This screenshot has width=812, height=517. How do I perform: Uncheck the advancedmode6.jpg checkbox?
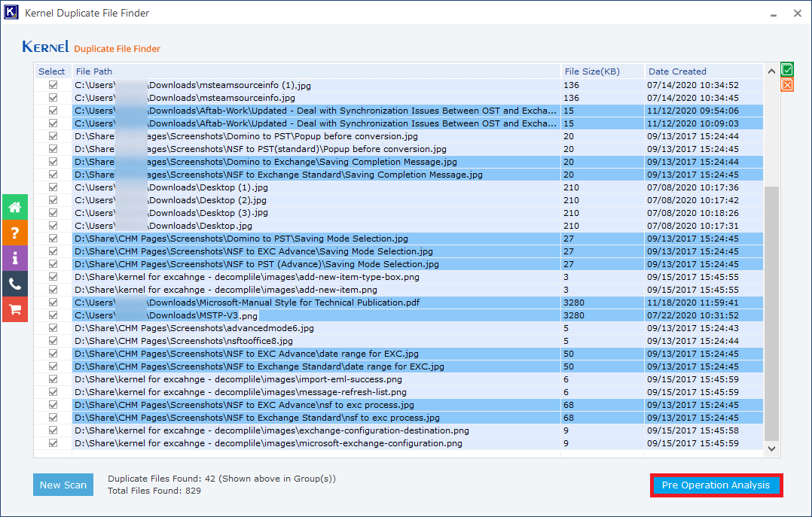tap(53, 328)
